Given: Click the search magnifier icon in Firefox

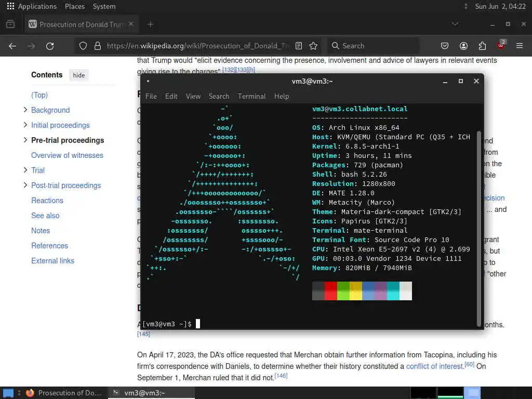Looking at the screenshot, I should point(335,46).
